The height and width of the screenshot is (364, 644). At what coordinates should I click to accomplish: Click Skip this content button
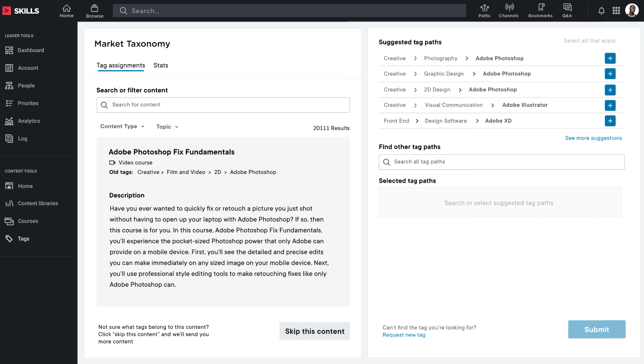point(315,331)
